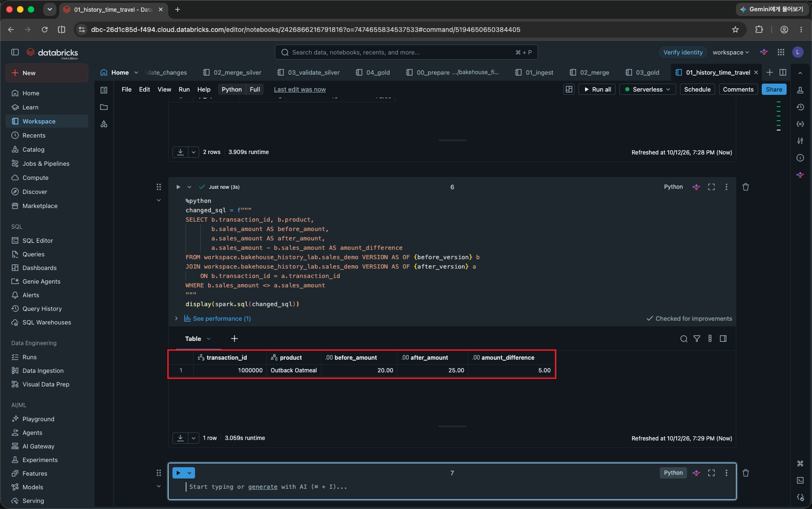The image size is (812, 509).
Task: Open the Run menu
Action: pyautogui.click(x=184, y=89)
